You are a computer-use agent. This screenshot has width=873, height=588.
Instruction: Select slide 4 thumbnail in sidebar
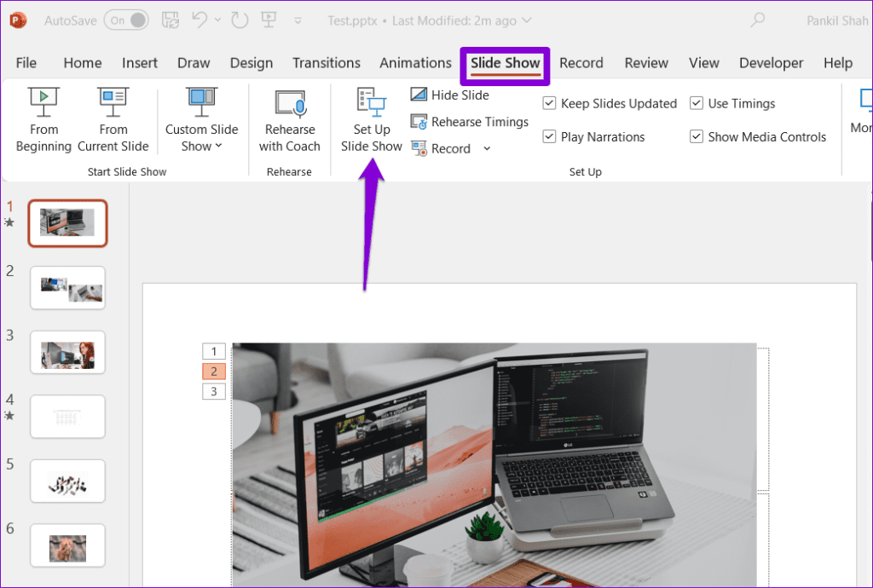67,416
